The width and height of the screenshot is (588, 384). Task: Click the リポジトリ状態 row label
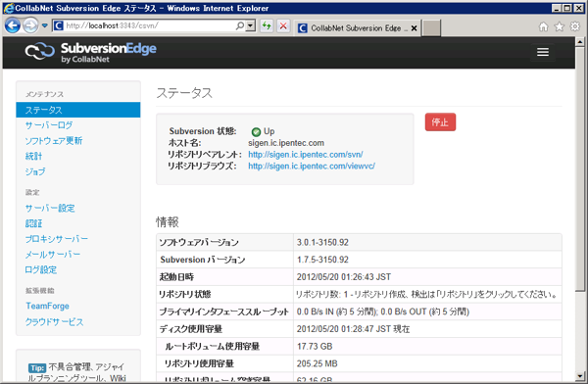185,295
